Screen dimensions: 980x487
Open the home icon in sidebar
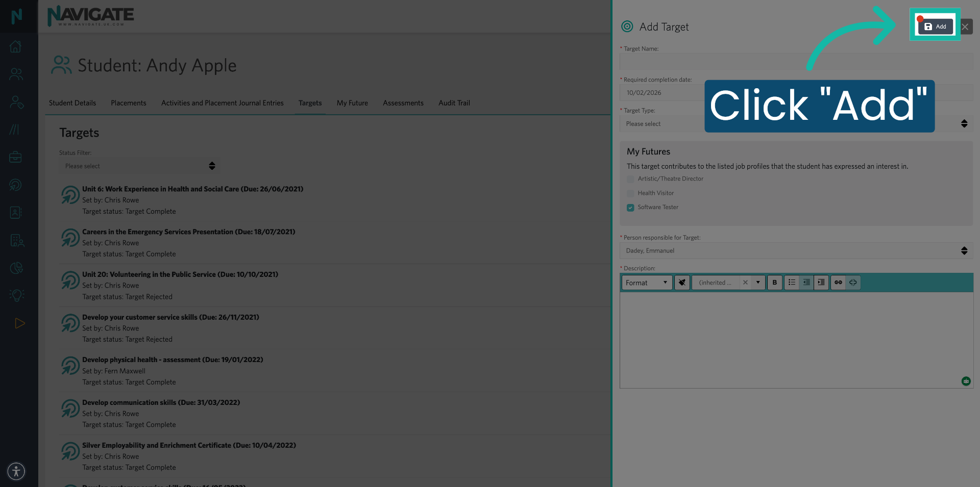(16, 47)
